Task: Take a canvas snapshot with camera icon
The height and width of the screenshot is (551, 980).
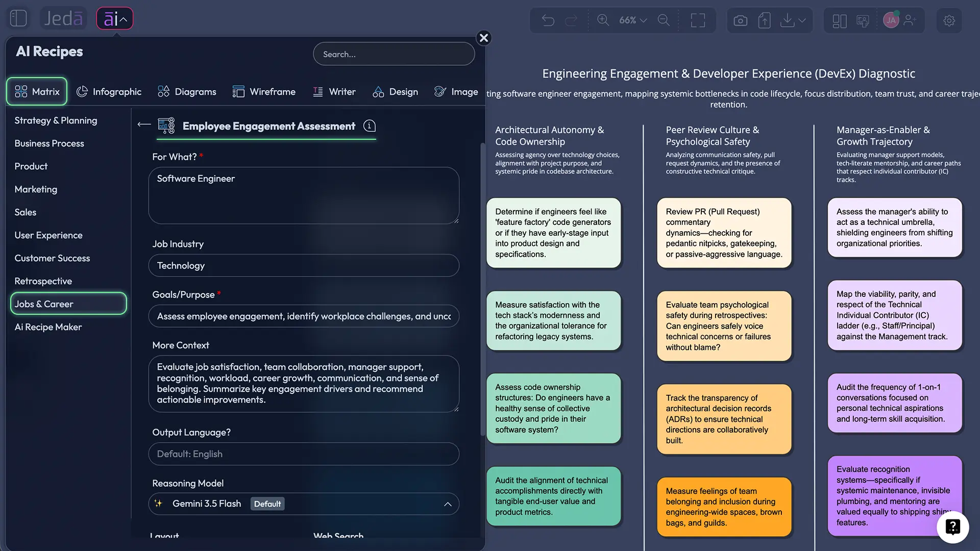Action: point(740,20)
